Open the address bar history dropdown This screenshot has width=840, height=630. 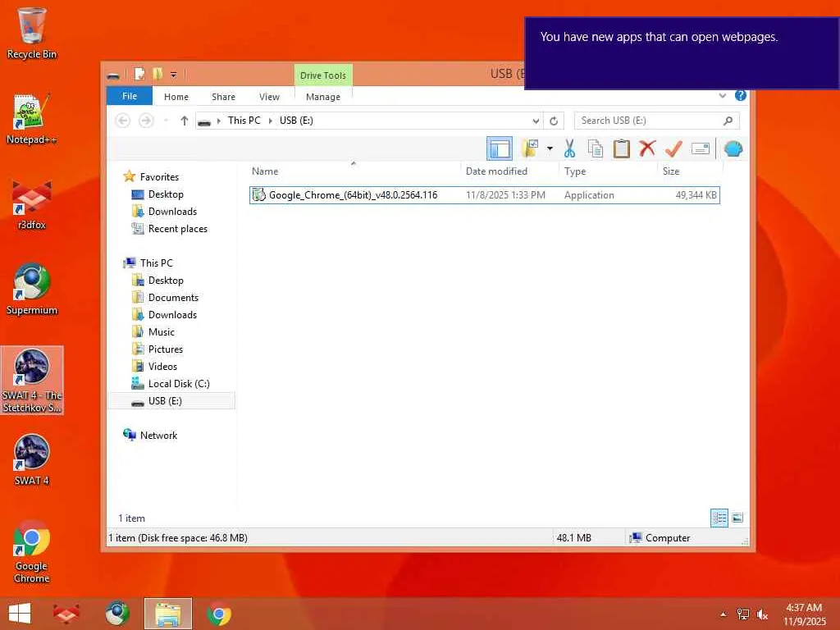coord(536,121)
